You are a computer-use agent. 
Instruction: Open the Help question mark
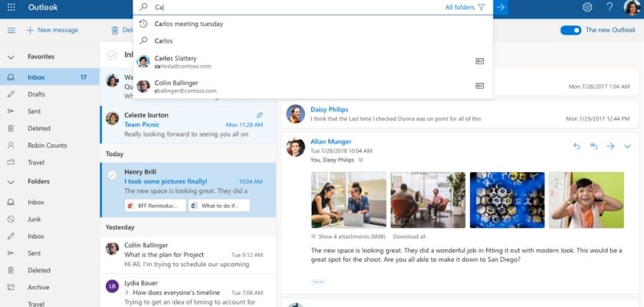click(610, 8)
